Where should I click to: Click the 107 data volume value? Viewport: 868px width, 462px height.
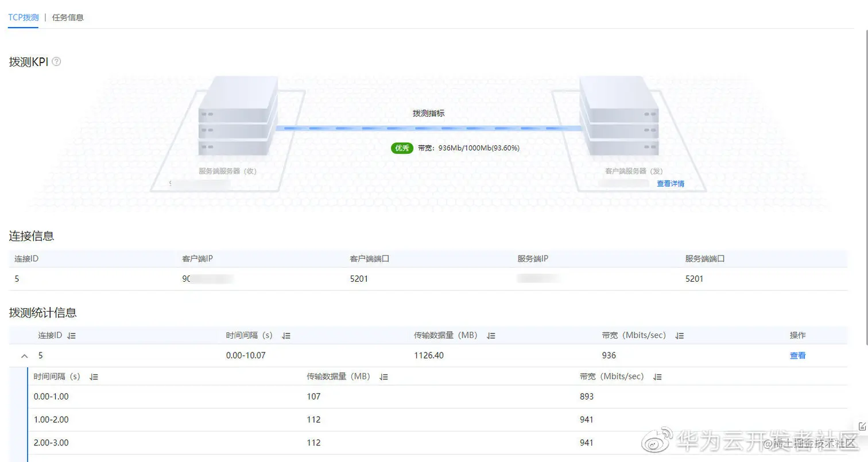point(313,397)
